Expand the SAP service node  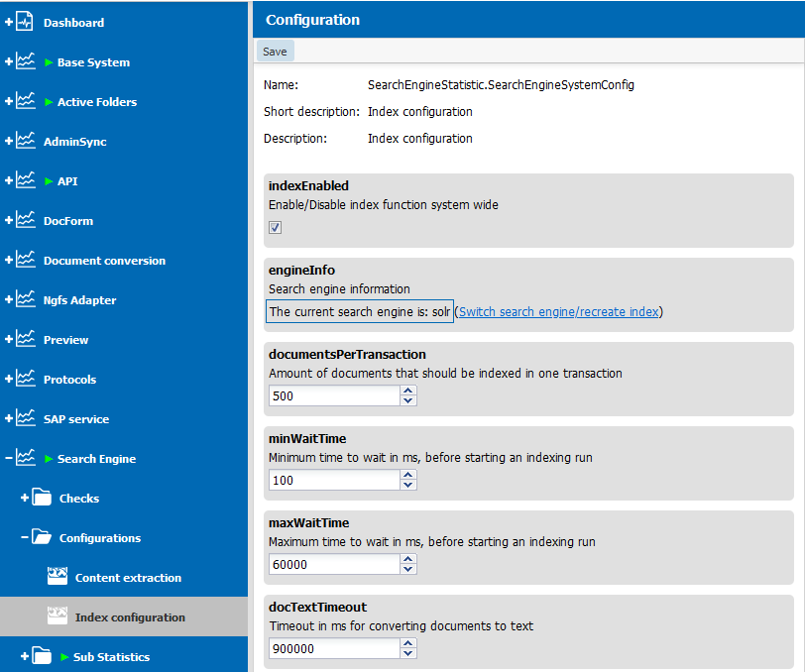(9, 418)
